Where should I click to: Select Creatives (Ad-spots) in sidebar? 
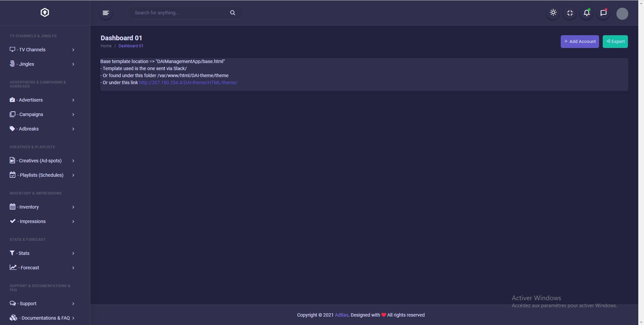tap(40, 161)
